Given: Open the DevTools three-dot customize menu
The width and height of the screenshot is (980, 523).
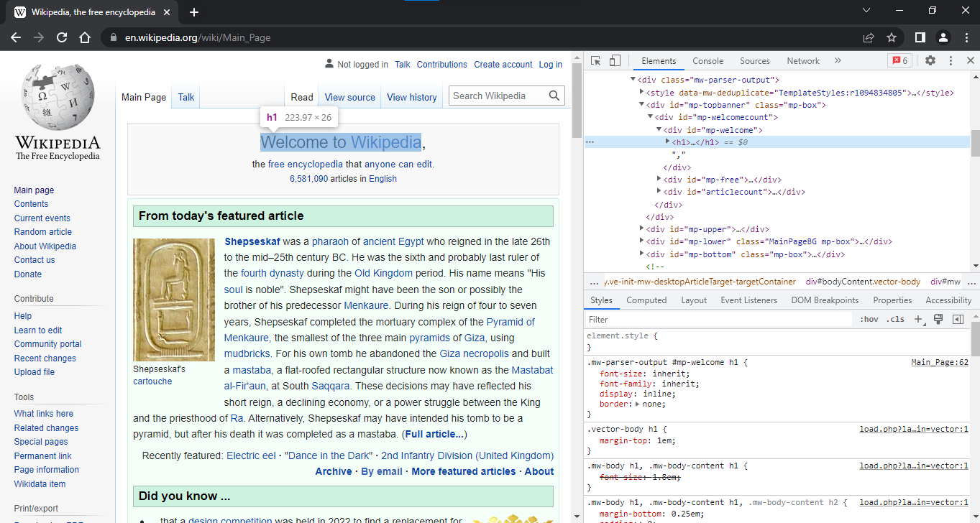Looking at the screenshot, I should tap(950, 60).
